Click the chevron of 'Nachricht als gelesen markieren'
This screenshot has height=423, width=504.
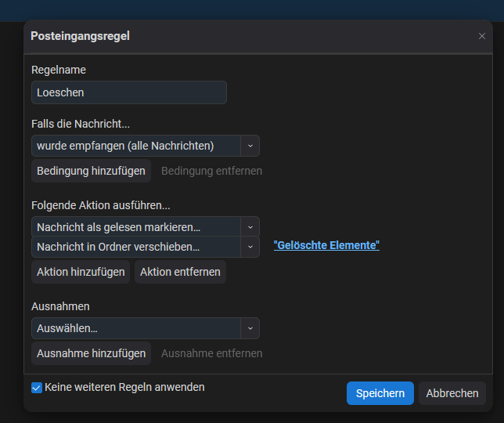[250, 227]
